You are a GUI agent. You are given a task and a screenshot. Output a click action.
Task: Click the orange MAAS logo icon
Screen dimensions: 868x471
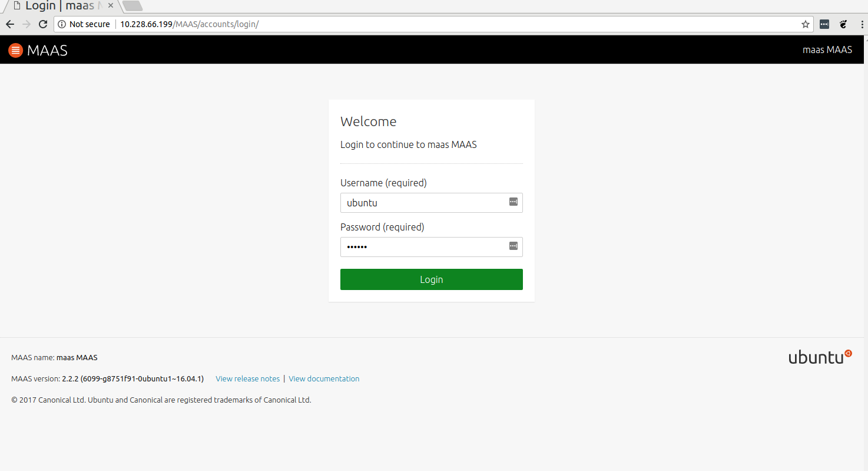[15, 50]
